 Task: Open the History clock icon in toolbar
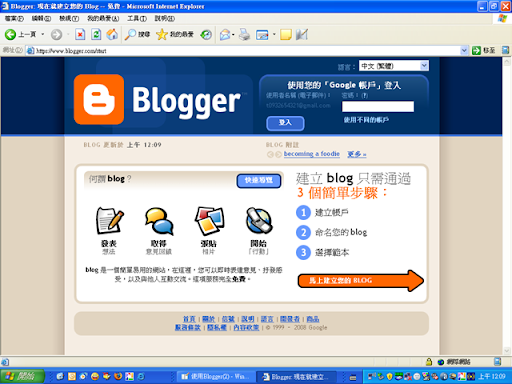pyautogui.click(x=206, y=34)
